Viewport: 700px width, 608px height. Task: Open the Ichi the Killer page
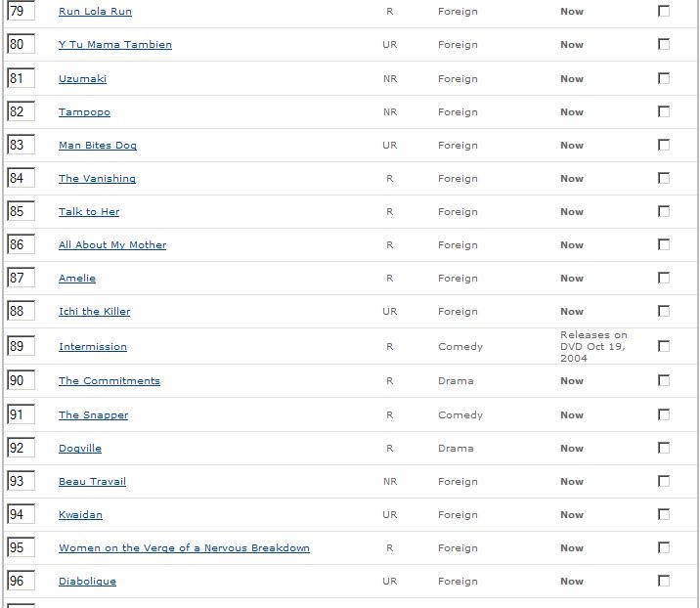pos(94,312)
